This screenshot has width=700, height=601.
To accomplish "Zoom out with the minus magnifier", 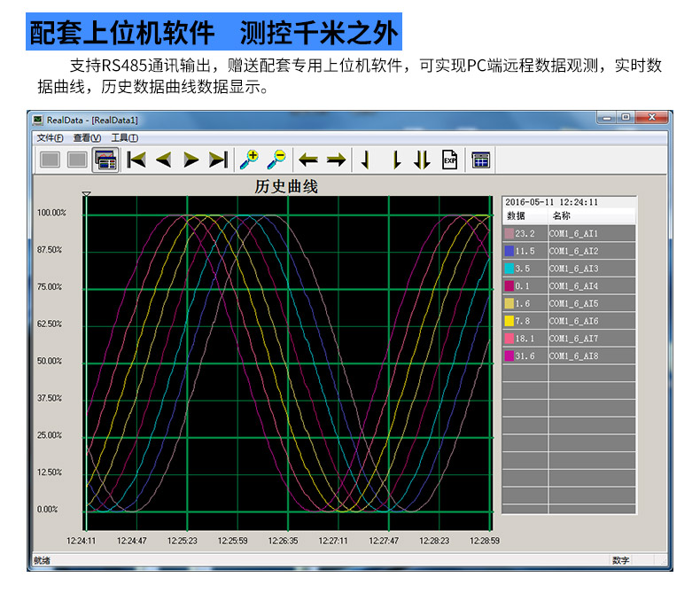I will tap(276, 160).
